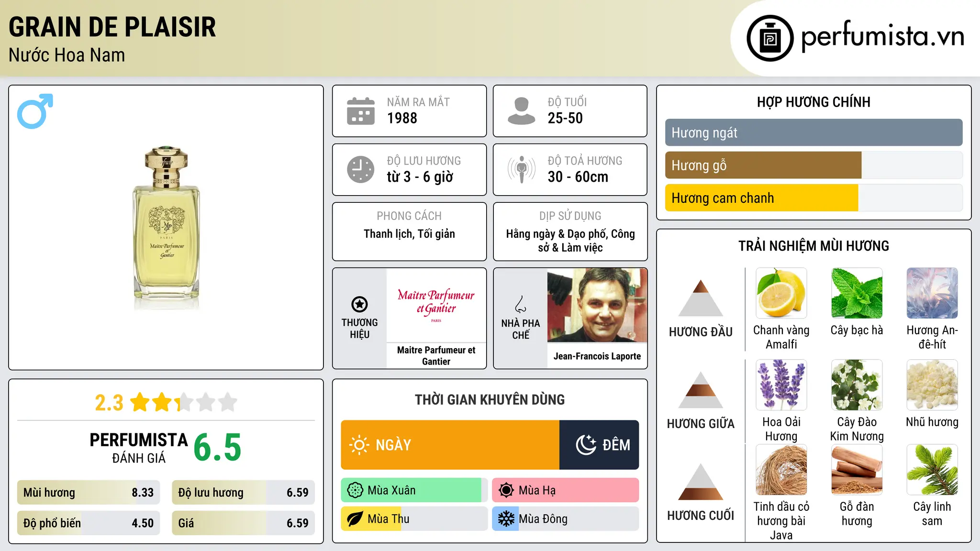The width and height of the screenshot is (980, 551).
Task: Click the Nước Hoa Nam subtitle
Action: [x=67, y=55]
